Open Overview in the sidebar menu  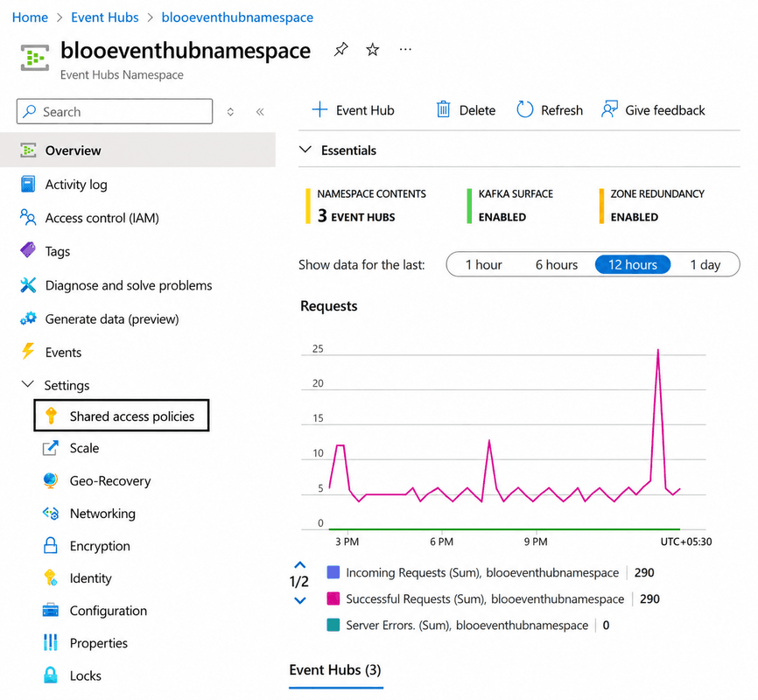(137, 150)
